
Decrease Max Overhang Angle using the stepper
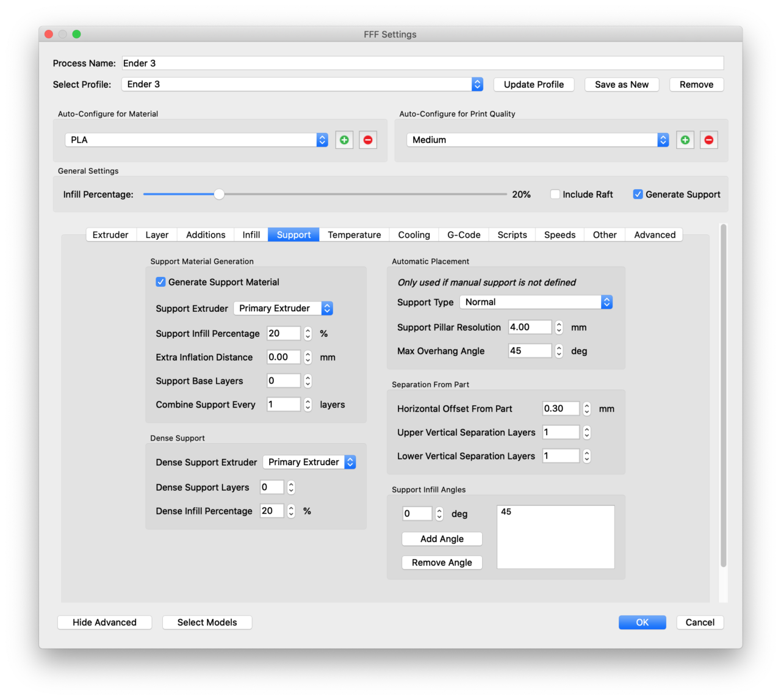coord(558,353)
